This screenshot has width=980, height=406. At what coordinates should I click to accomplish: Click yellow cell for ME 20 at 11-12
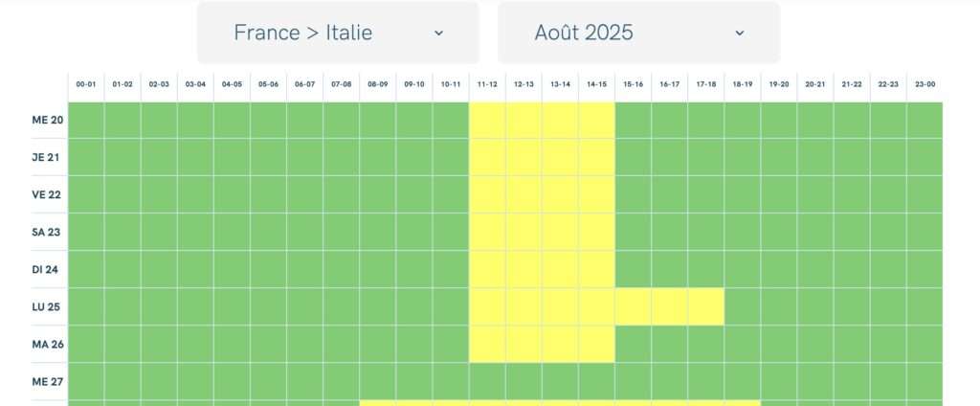coord(487,120)
